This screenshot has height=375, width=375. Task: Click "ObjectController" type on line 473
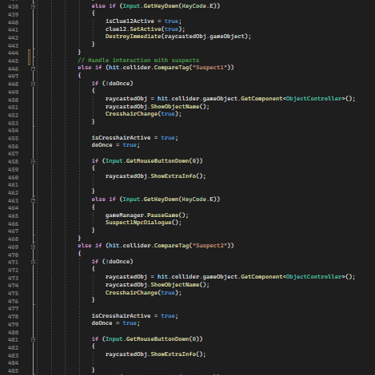(x=314, y=277)
